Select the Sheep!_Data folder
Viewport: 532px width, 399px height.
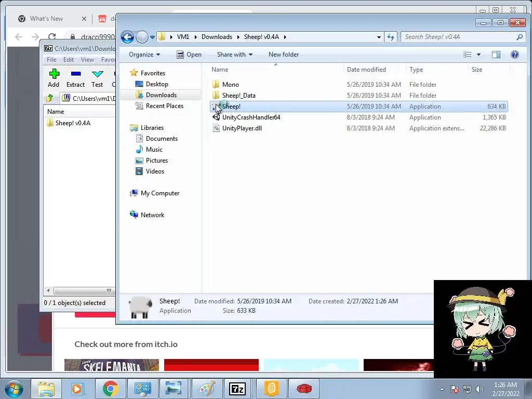238,96
